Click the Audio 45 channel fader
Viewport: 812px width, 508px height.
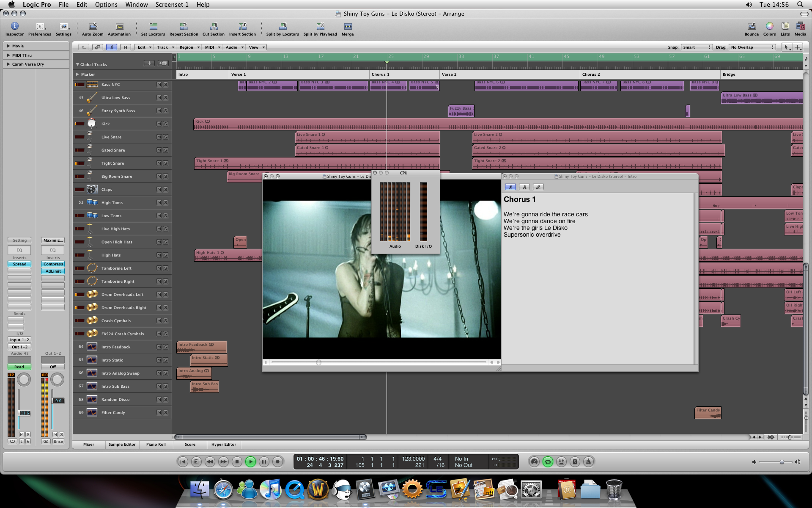click(x=25, y=413)
